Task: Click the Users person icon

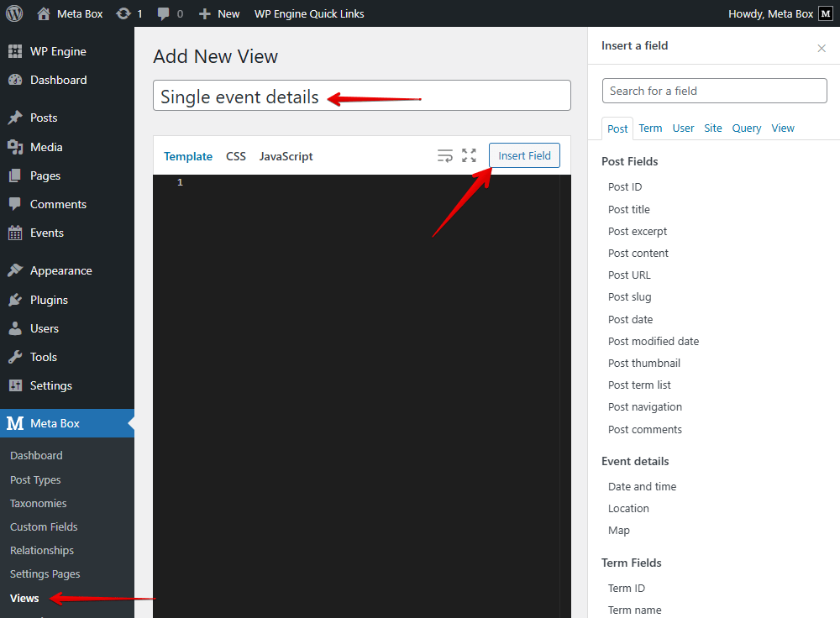Action: [x=15, y=328]
